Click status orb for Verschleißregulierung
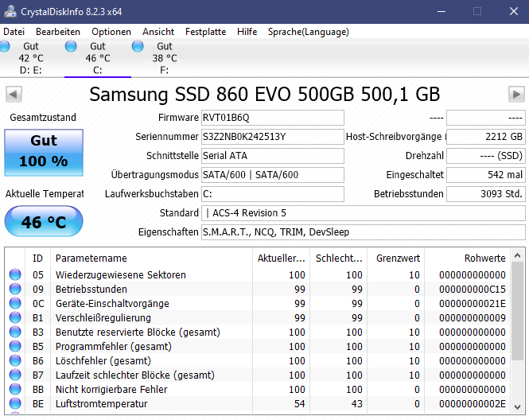529x420 pixels. [15, 317]
